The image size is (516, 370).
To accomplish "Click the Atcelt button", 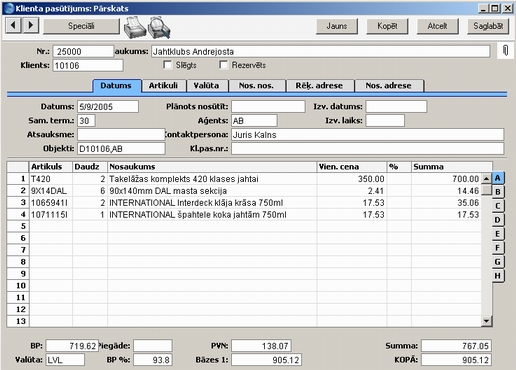I will pos(437,26).
